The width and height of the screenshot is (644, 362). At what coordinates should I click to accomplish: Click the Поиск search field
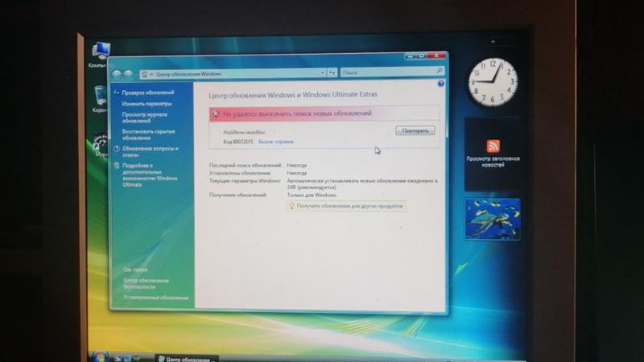pos(392,72)
